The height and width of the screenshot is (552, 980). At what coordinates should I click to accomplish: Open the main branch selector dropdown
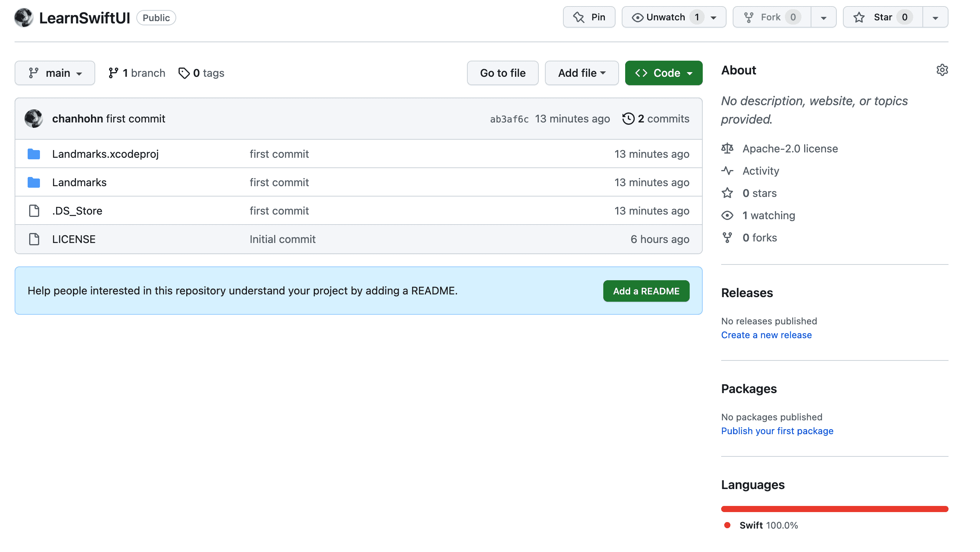point(55,73)
